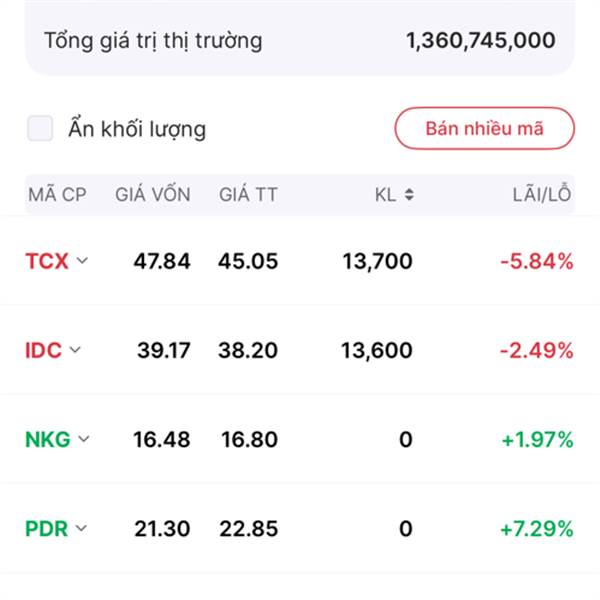Toggle the Ẩn khối lượng checkbox
The width and height of the screenshot is (600, 600).
click(x=40, y=128)
